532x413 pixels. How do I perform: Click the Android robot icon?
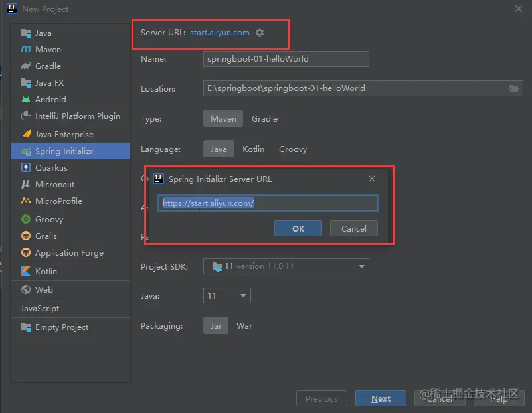(x=26, y=99)
